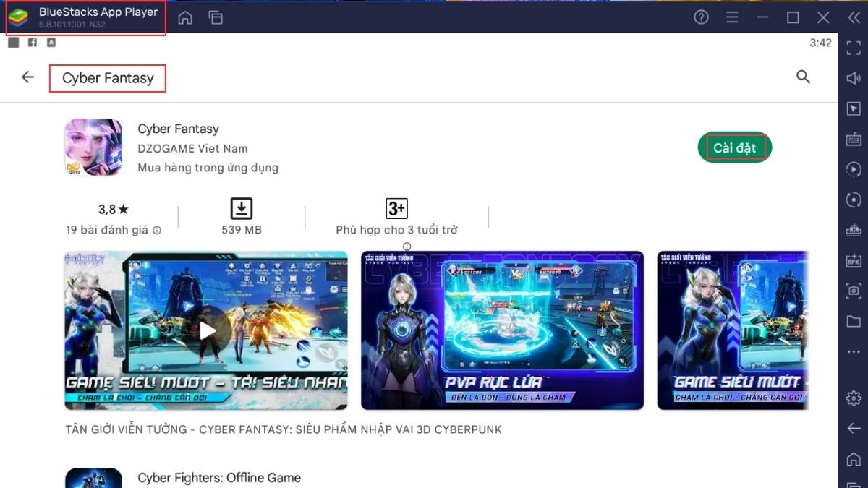This screenshot has width=868, height=488.
Task: Open the multi-instance windows icon in title bar
Action: click(216, 17)
